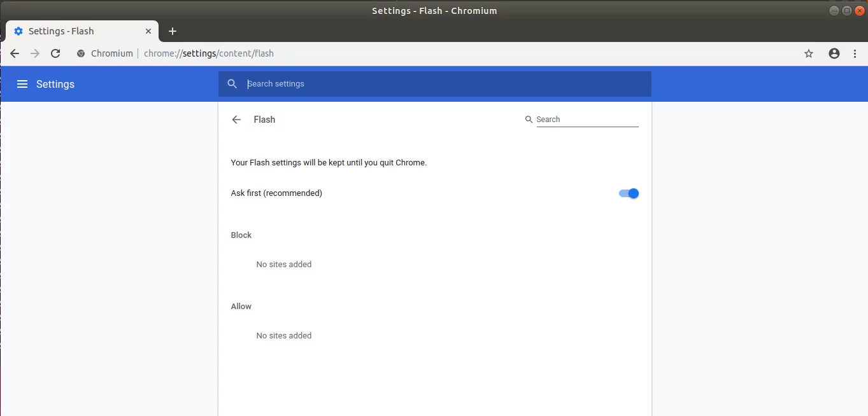Click the Flash settings kept until quit message
Screen dimensions: 868x416
329,163
